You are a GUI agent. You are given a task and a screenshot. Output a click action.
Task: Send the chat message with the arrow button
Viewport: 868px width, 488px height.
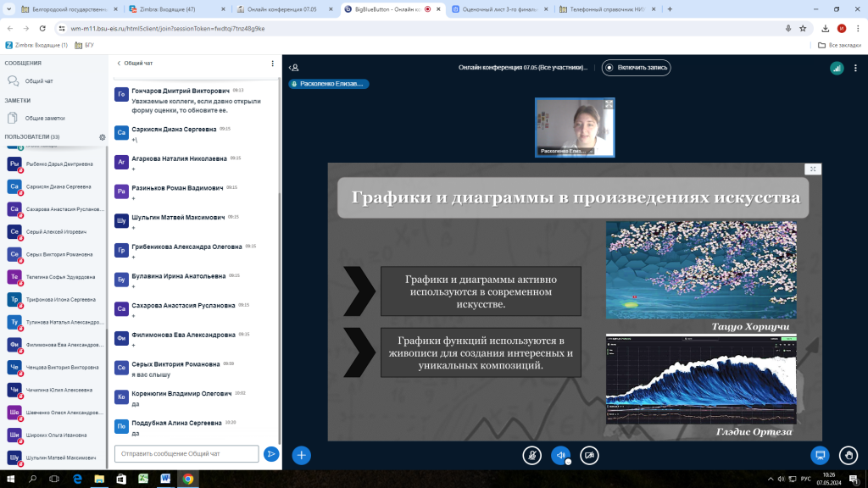pos(271,454)
